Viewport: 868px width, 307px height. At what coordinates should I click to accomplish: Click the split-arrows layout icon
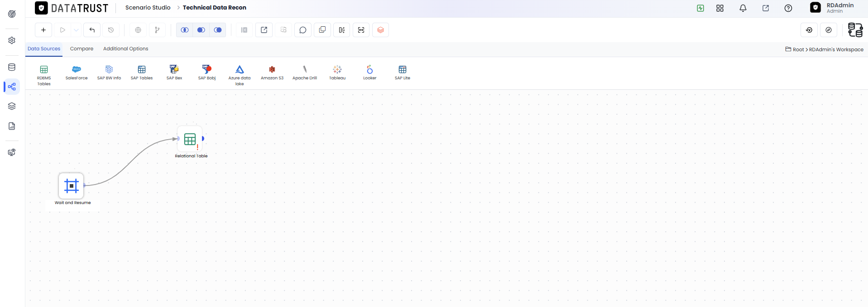pyautogui.click(x=342, y=30)
